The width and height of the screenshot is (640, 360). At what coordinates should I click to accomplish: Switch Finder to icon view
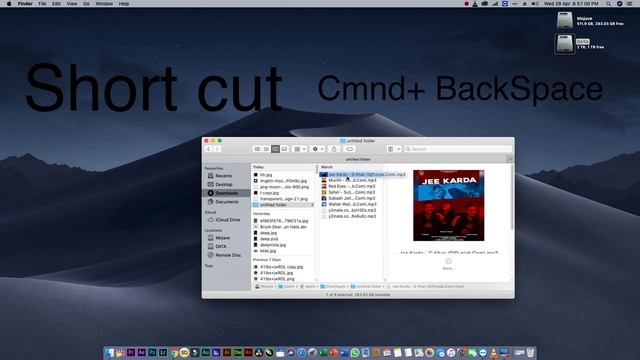click(x=257, y=149)
